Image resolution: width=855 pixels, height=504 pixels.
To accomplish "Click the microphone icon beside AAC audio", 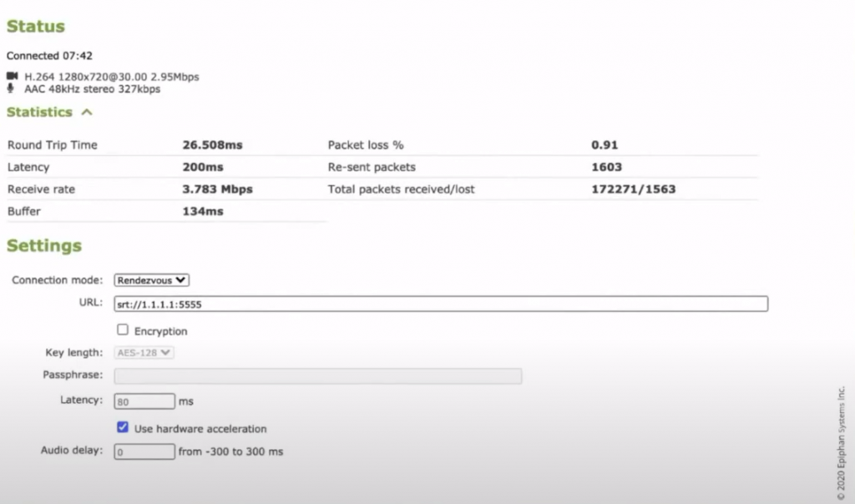I will click(12, 88).
